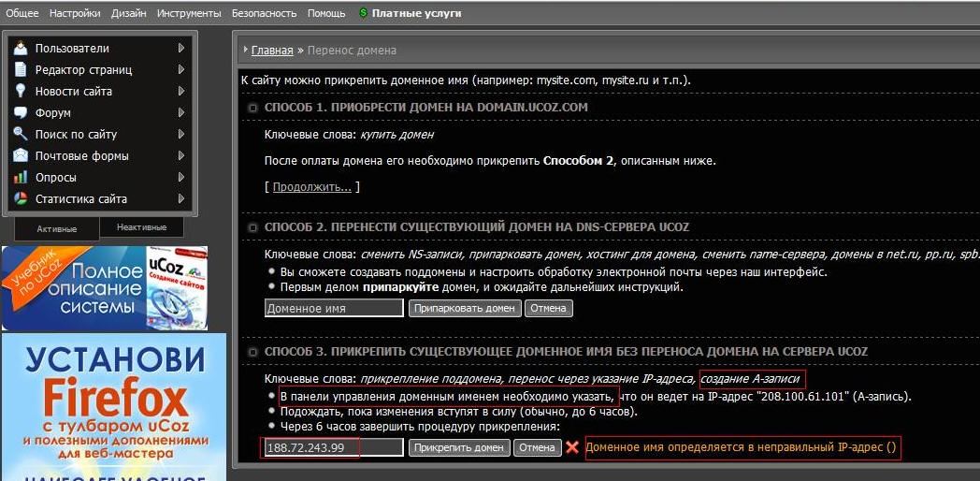This screenshot has width=980, height=481.
Task: Click the Припарковать домен button
Action: 465,309
